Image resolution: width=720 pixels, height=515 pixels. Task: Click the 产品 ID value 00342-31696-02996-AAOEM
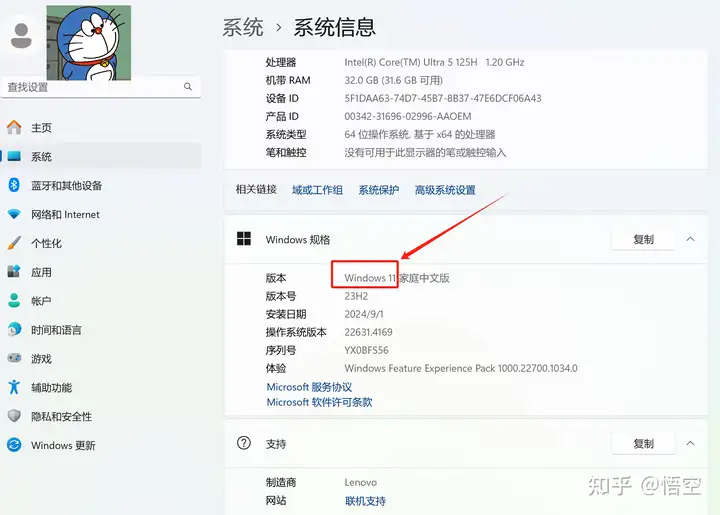pyautogui.click(x=408, y=116)
